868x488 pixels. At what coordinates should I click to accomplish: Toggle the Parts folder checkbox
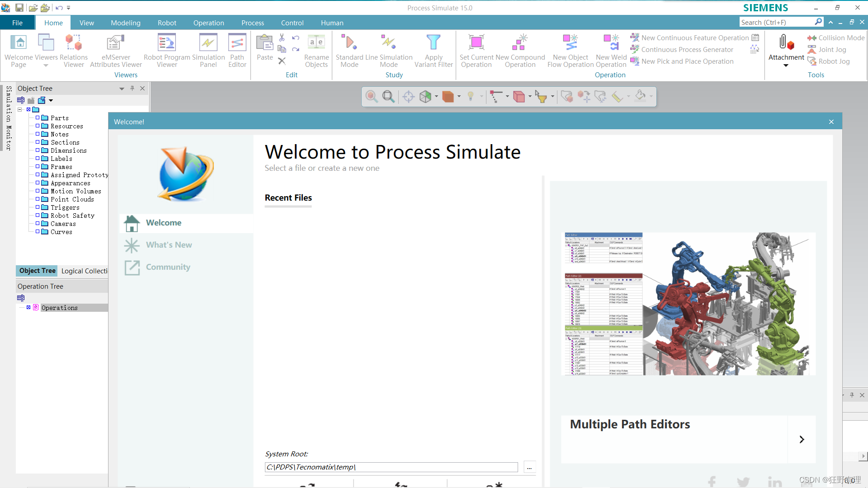coord(38,117)
